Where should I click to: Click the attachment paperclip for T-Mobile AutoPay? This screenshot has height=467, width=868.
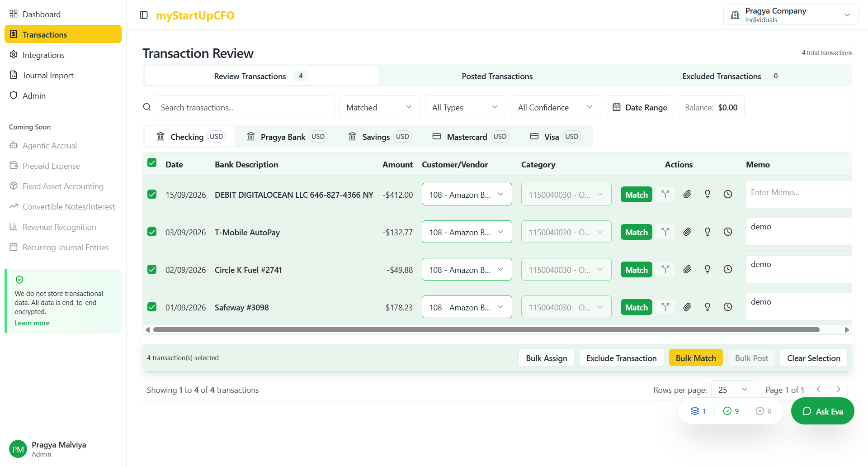coord(687,232)
